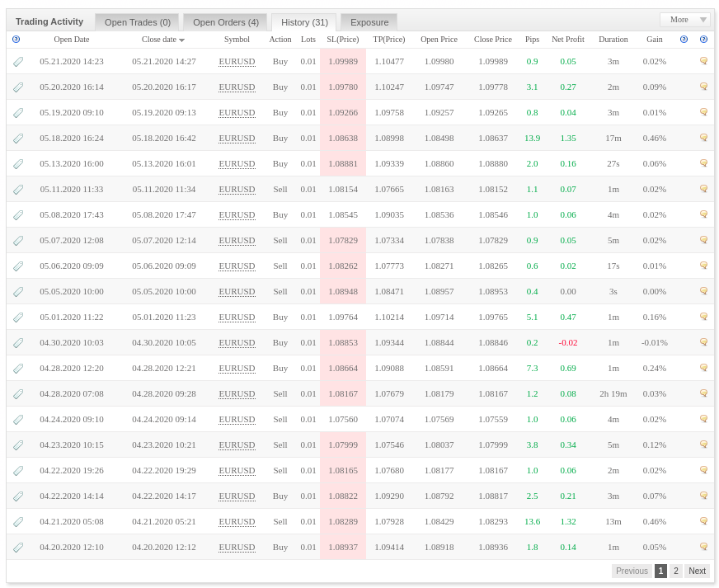Open comment bubble for 05.11.2020 11:33 trade
Viewport: 719px width, 588px height.
(703, 189)
